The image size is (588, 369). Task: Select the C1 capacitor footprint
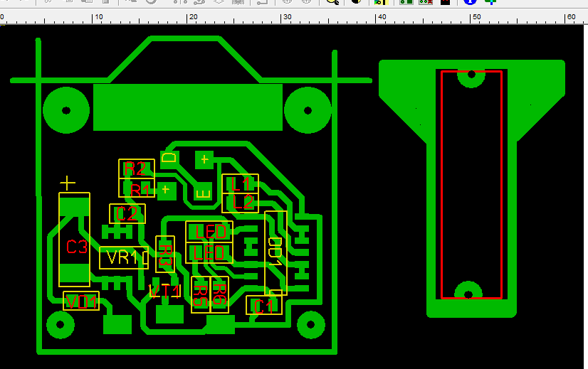264,306
